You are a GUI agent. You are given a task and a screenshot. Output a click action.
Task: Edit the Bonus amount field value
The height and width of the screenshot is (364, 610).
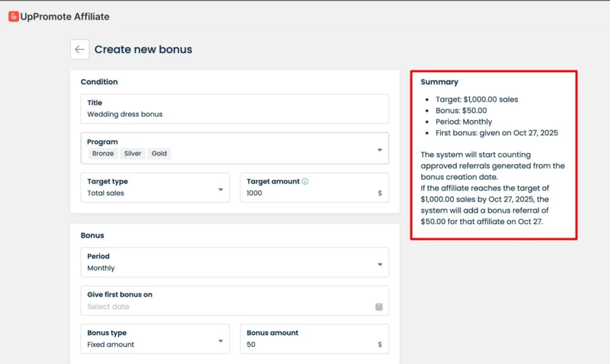(304, 344)
